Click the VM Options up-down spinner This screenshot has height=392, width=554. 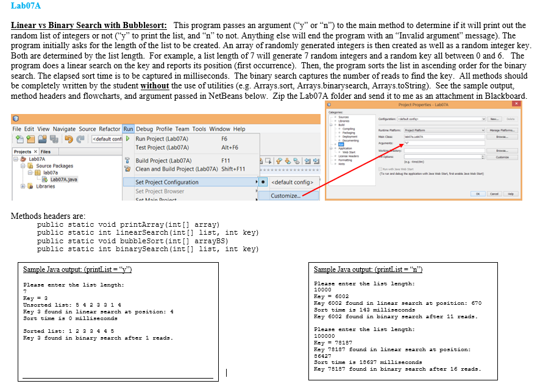[483, 157]
